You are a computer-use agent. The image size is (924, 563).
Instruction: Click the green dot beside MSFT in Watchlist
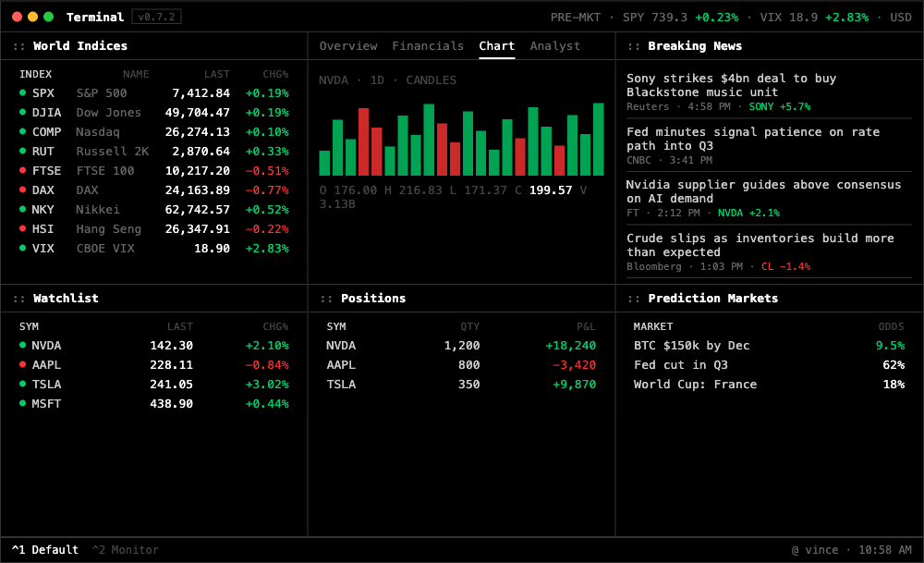[x=22, y=403]
